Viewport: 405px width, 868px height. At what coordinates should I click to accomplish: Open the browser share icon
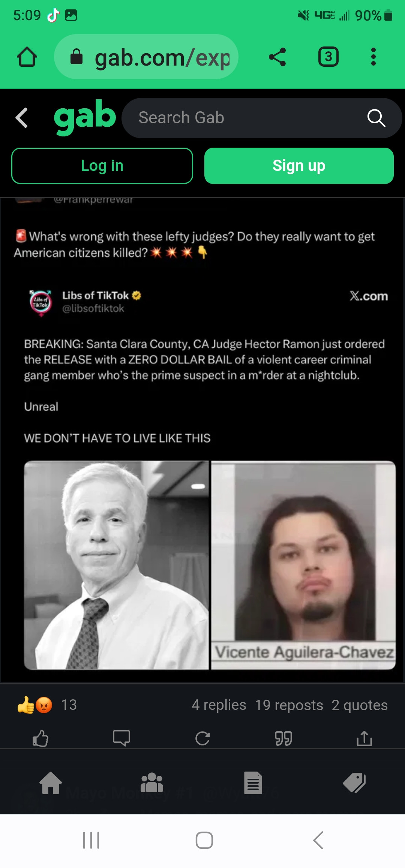277,57
